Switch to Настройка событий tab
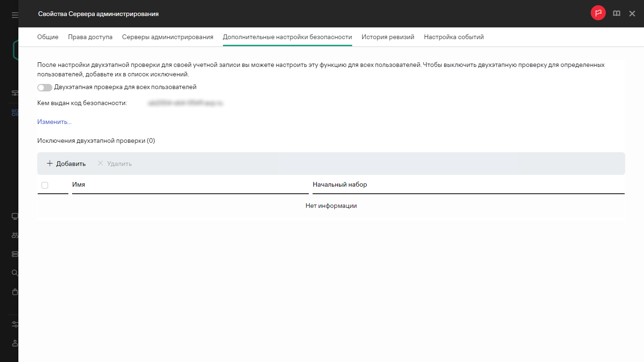 [x=454, y=37]
